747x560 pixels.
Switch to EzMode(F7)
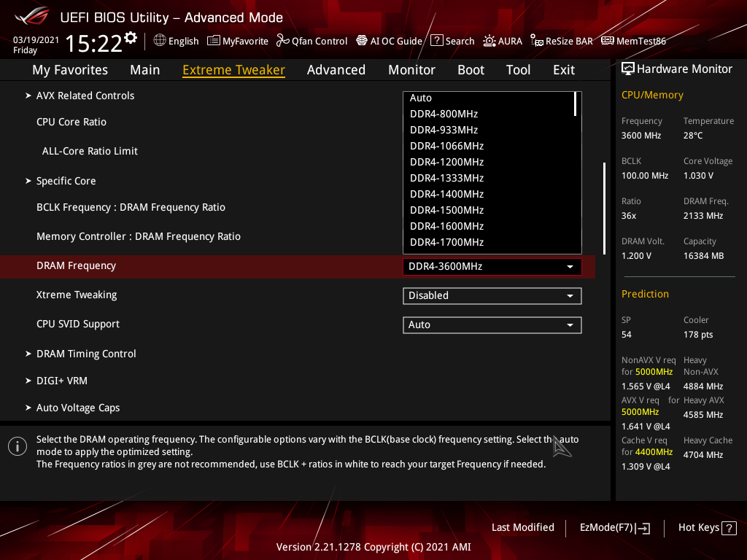tap(614, 528)
